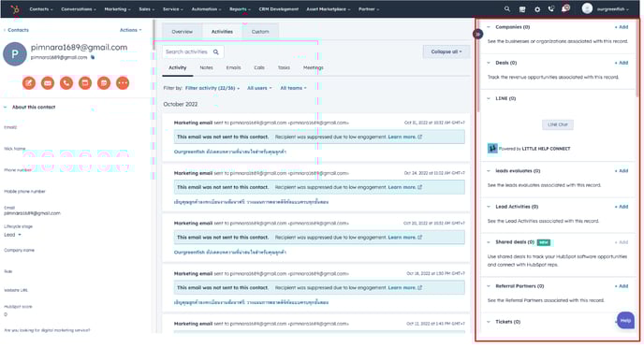Open the marketplace icon in the top bar
The width and height of the screenshot is (644, 348).
[522, 9]
